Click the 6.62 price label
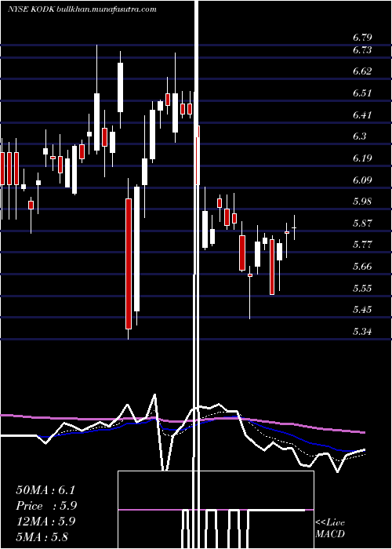 point(362,71)
